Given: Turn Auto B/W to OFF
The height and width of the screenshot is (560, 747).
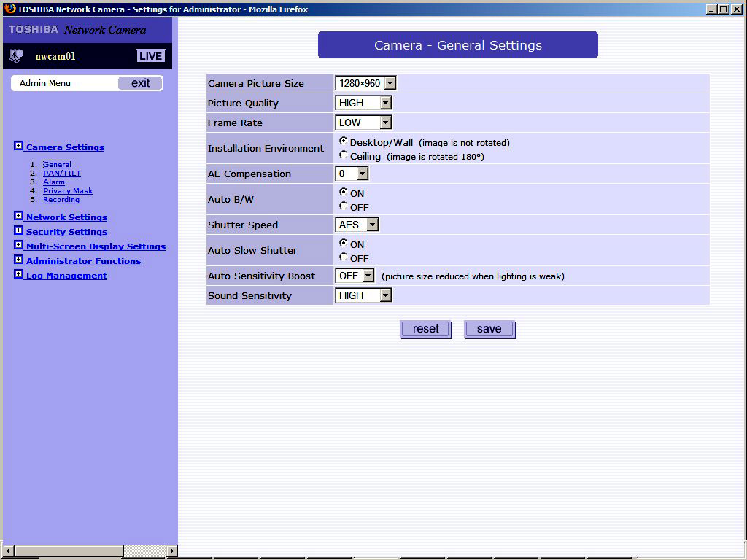Looking at the screenshot, I should click(x=344, y=206).
